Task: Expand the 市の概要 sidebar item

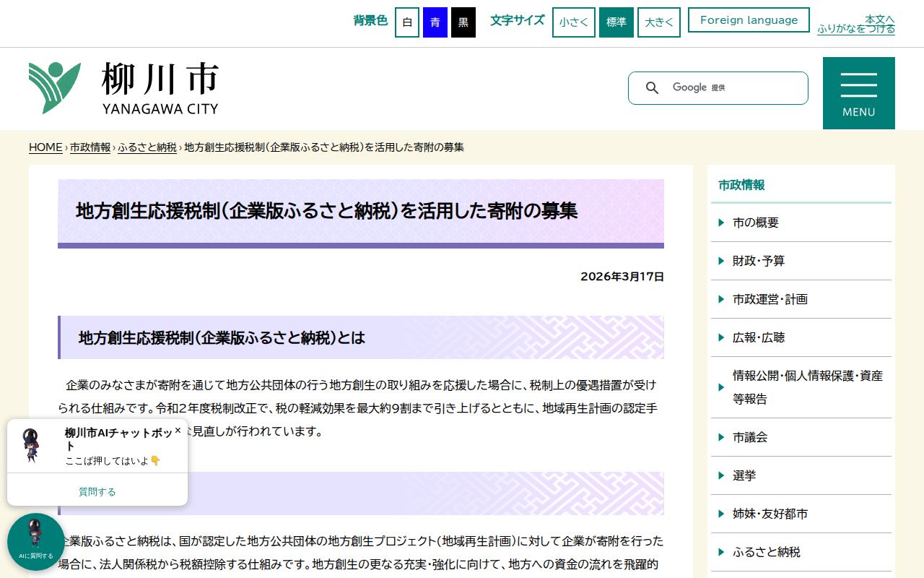Action: click(x=755, y=223)
